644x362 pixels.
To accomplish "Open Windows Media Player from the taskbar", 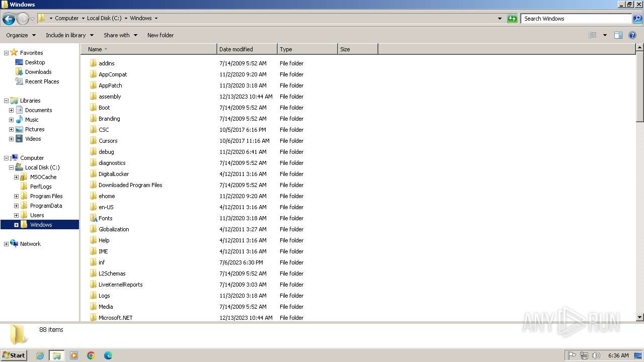I will pyautogui.click(x=74, y=355).
